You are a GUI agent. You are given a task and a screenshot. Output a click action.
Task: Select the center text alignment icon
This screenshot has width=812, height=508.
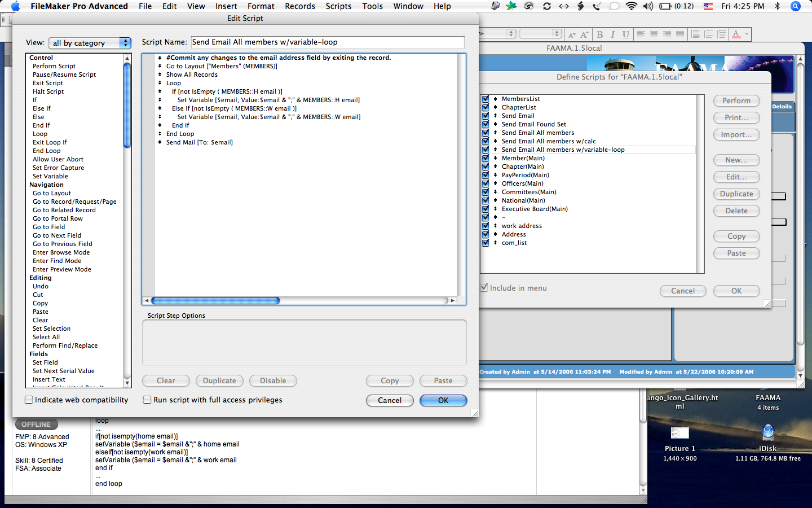click(x=654, y=34)
